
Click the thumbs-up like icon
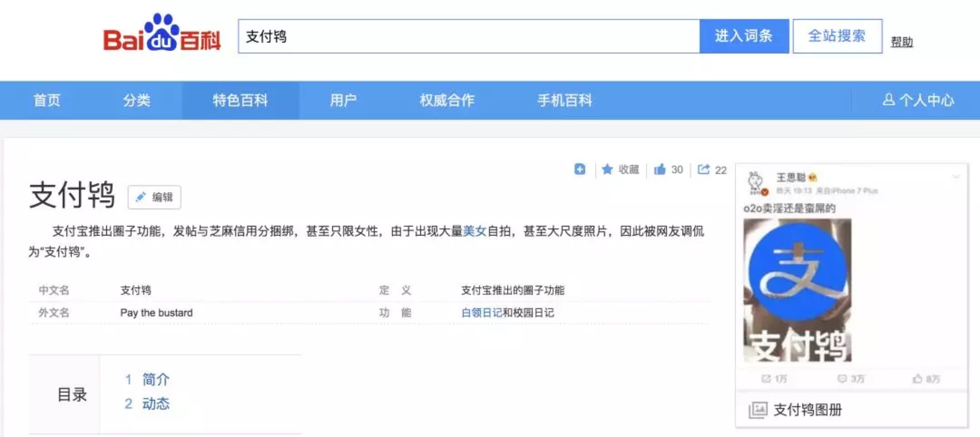point(660,169)
